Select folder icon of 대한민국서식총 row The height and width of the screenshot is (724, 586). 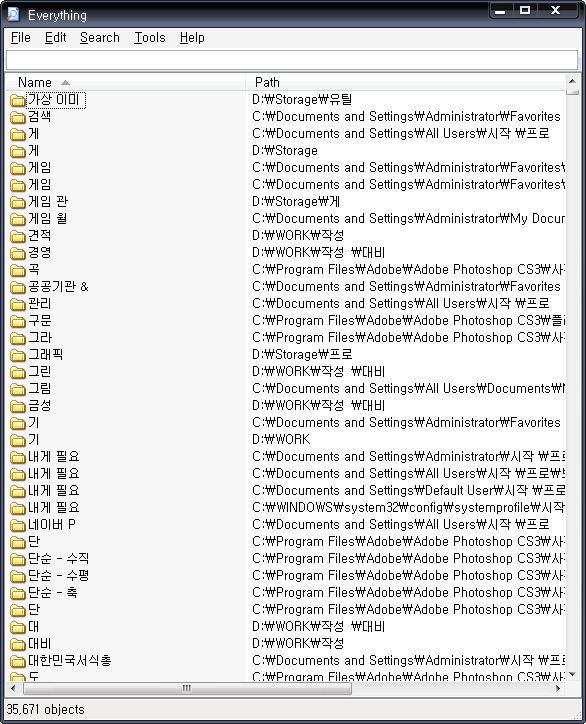click(x=18, y=661)
